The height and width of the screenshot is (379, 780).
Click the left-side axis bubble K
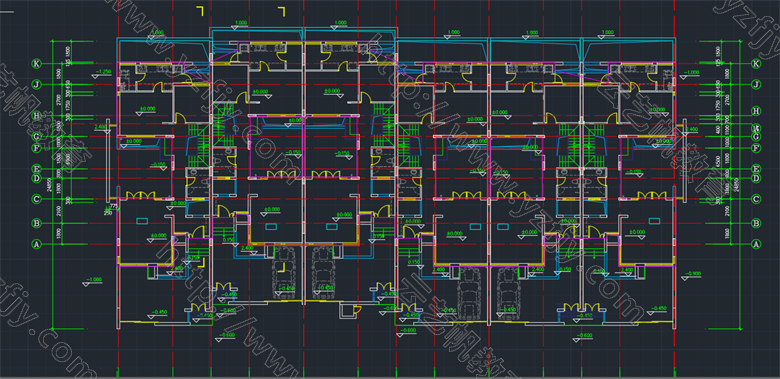coord(36,64)
